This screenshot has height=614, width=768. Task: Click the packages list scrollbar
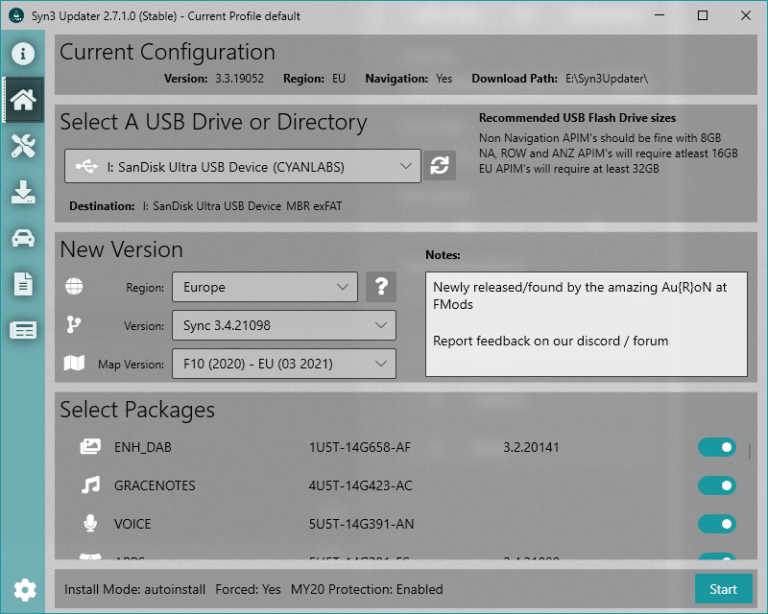pyautogui.click(x=749, y=451)
